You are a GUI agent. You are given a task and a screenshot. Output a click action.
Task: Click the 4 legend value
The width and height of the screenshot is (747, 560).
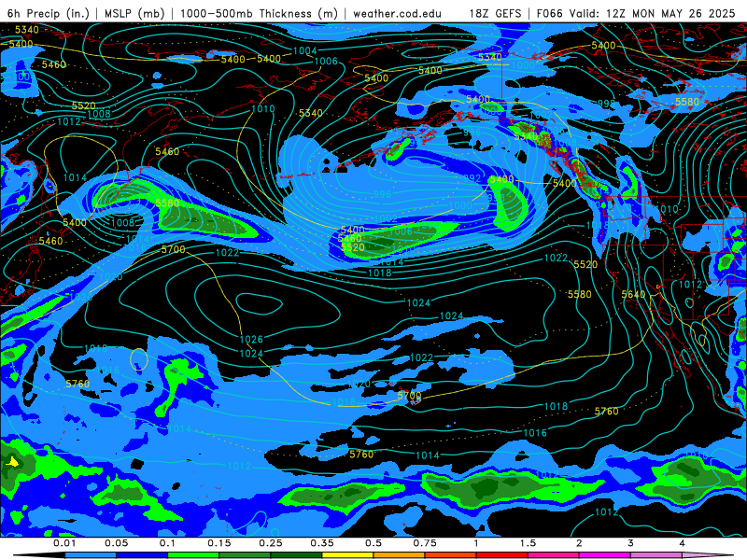(x=683, y=543)
